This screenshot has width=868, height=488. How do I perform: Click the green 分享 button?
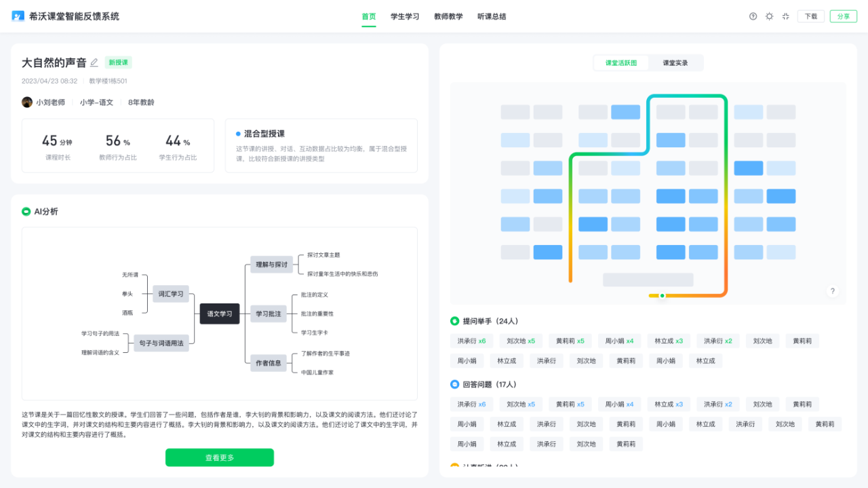click(x=844, y=16)
